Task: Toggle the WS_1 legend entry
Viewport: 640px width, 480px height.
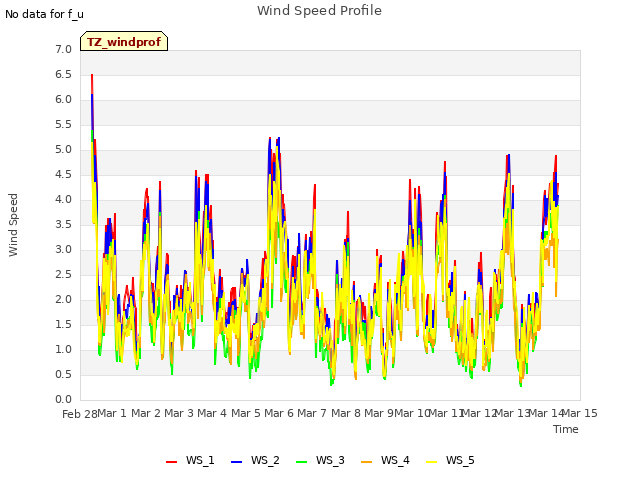Action: tap(190, 460)
